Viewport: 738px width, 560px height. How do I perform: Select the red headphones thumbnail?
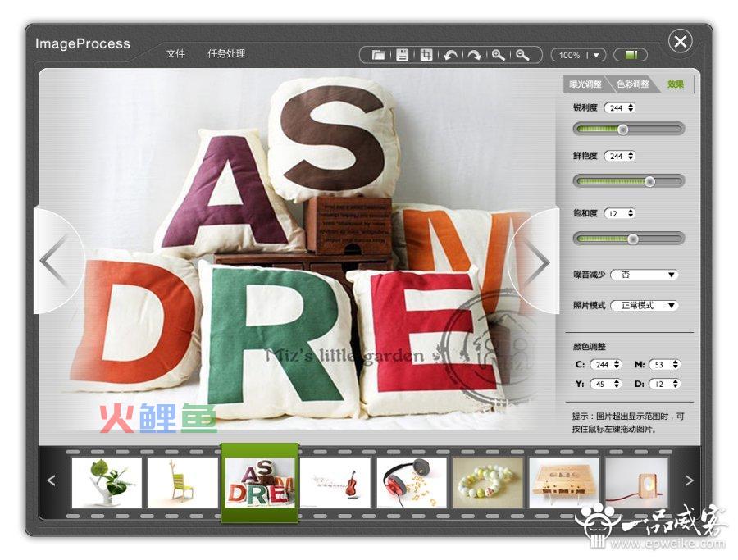412,481
